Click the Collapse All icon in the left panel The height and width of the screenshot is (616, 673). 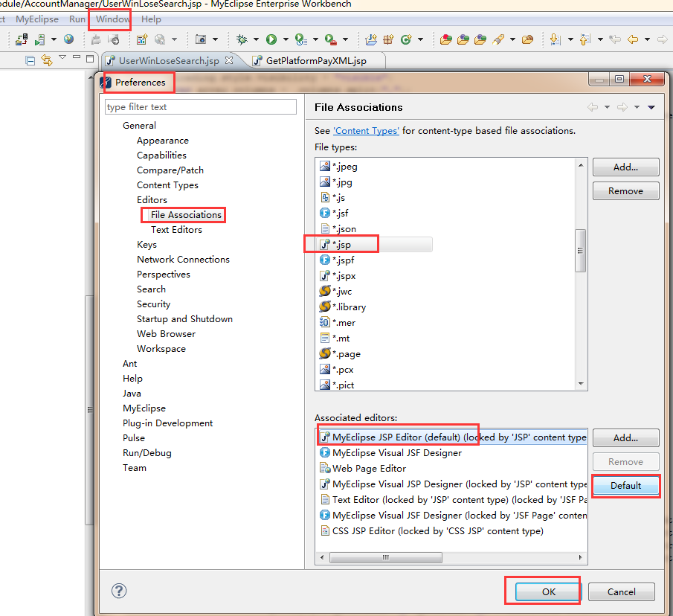point(30,60)
